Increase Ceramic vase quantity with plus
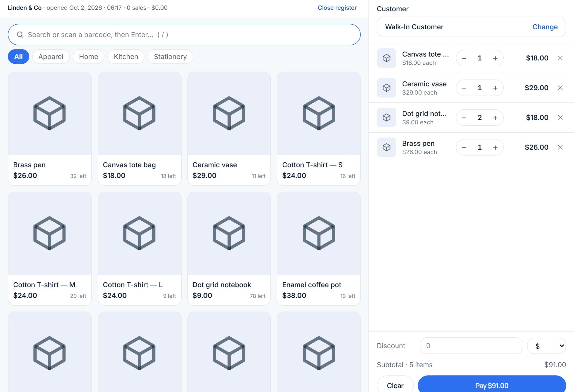Viewport: 574px width, 392px height. click(x=495, y=88)
